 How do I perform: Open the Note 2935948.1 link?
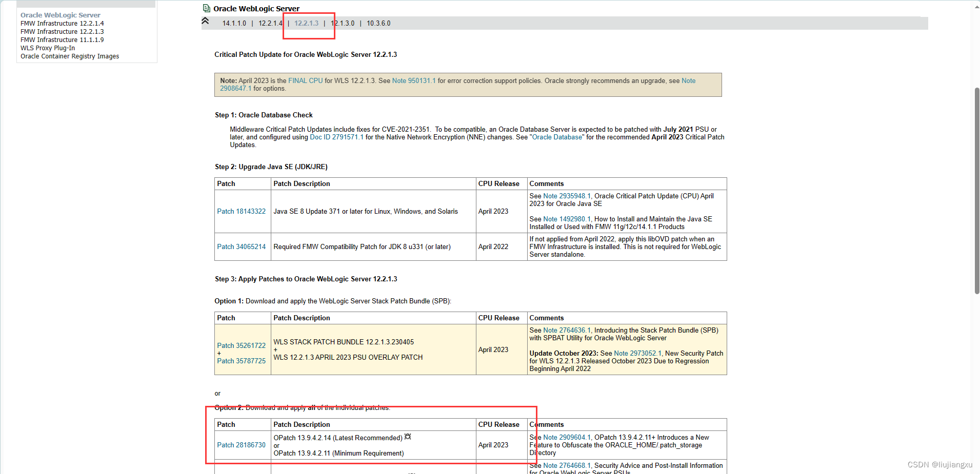(x=567, y=196)
